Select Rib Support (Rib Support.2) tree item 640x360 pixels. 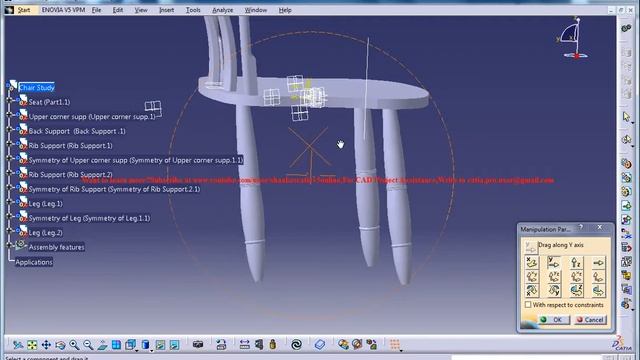pyautogui.click(x=70, y=175)
